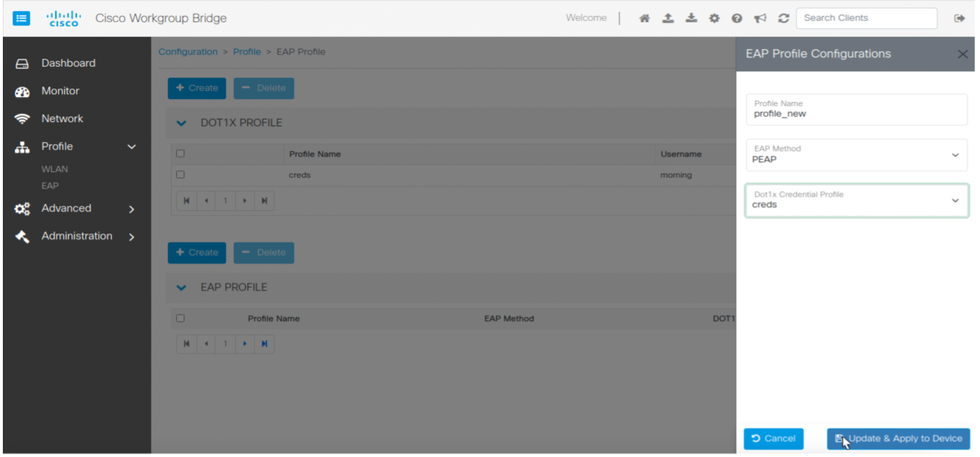
Task: Sort DOT1X table by Profile Name
Action: [x=315, y=154]
